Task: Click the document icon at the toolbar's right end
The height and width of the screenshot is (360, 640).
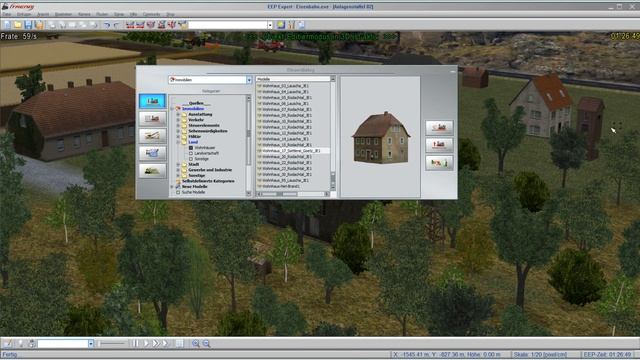Action: point(301,25)
